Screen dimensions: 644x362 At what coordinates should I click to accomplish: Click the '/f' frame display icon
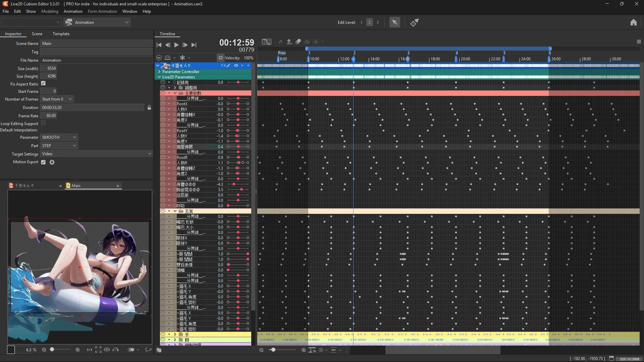click(x=280, y=42)
